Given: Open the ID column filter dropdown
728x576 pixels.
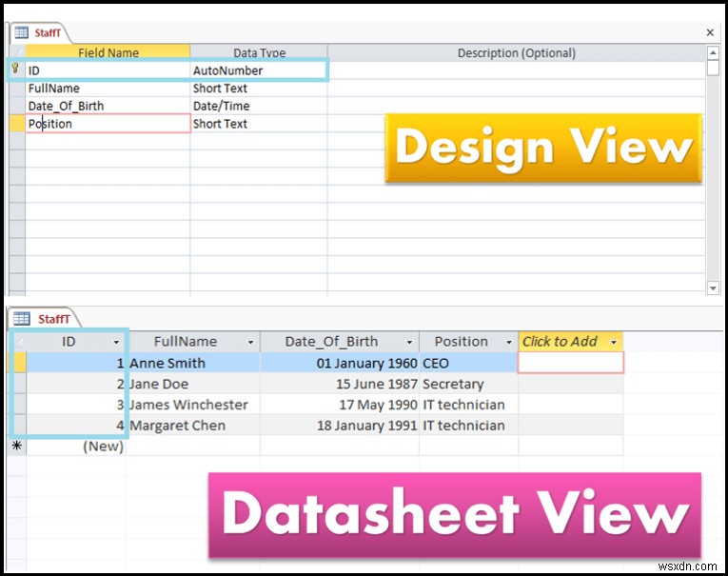Looking at the screenshot, I should [x=116, y=343].
